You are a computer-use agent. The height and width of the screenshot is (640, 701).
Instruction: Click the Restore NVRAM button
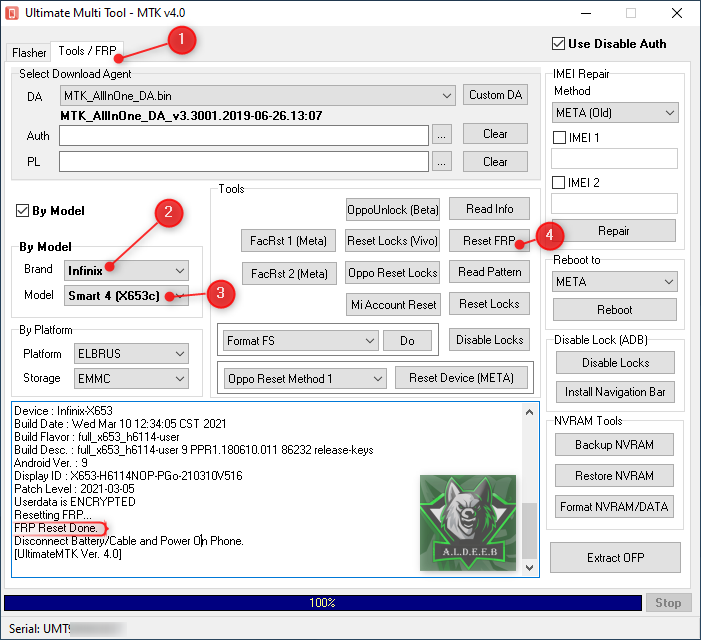click(614, 476)
